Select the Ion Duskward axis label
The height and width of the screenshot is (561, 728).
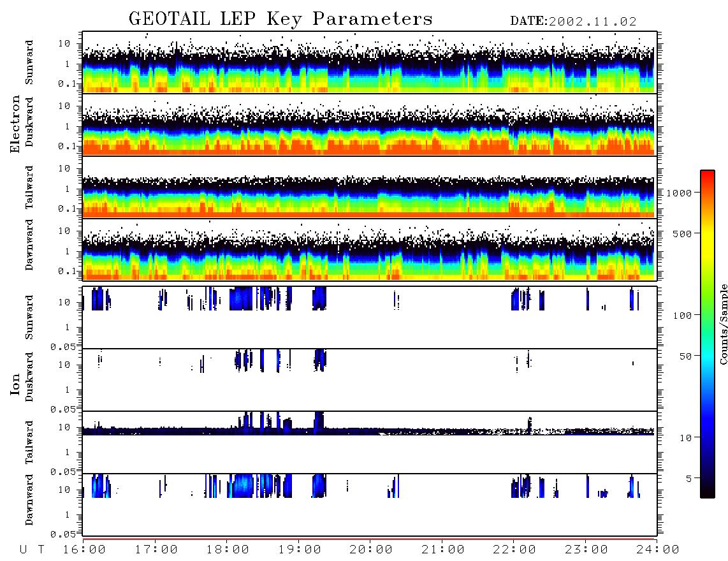29,377
